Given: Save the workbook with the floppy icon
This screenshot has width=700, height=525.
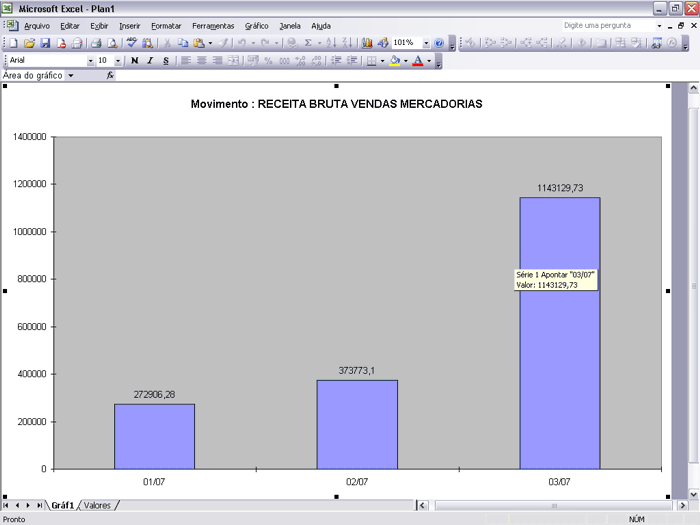Looking at the screenshot, I should point(45,43).
